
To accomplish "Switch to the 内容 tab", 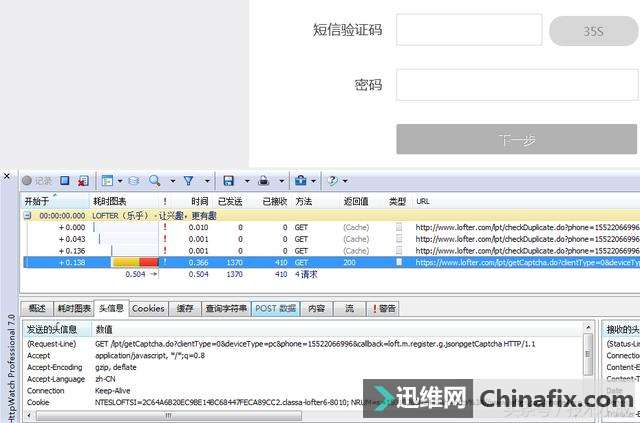I will [316, 308].
